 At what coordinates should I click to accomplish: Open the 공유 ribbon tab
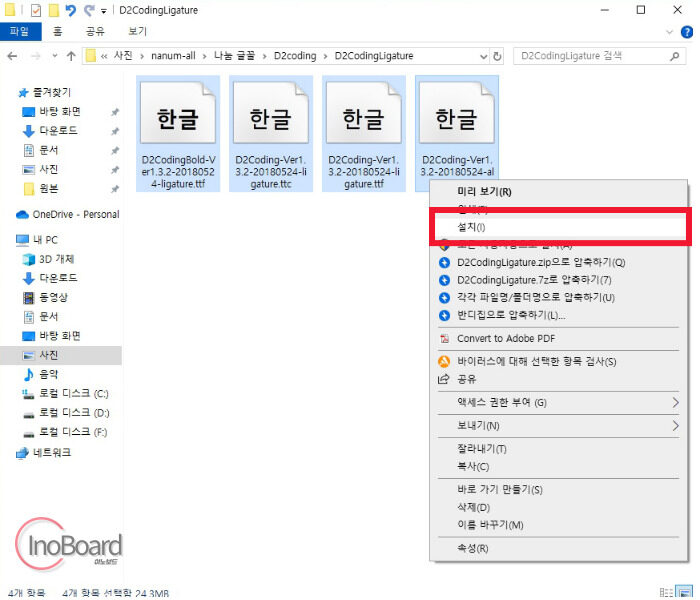[95, 31]
